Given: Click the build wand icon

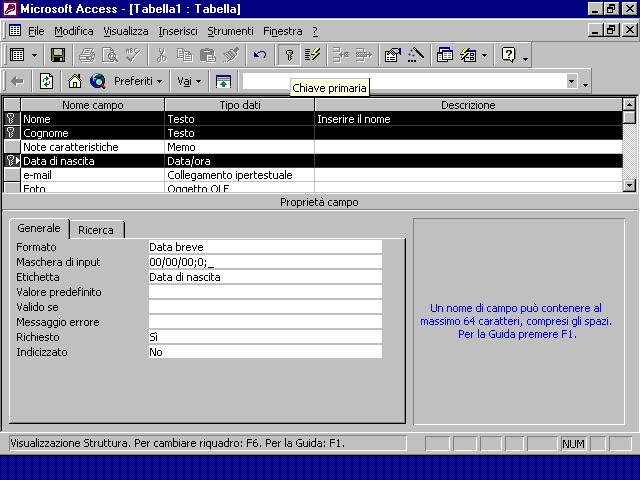Looking at the screenshot, I should (416, 55).
